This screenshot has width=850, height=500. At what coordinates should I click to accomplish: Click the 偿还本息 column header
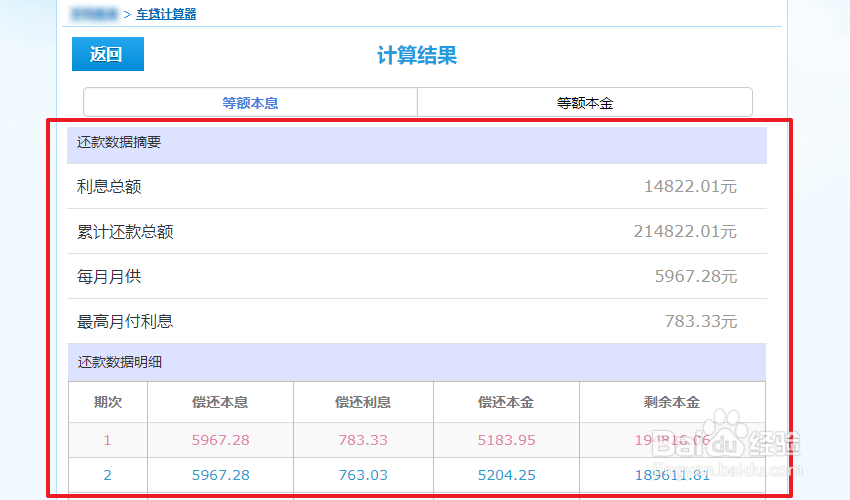coord(220,402)
